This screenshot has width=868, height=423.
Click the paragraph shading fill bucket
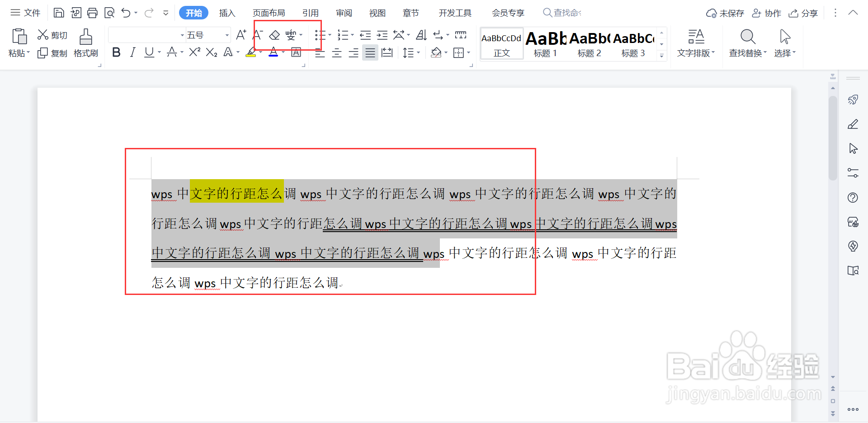pos(436,53)
